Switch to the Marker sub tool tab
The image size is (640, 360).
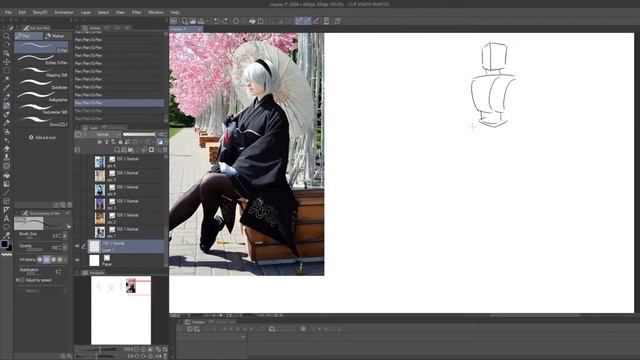click(x=55, y=36)
